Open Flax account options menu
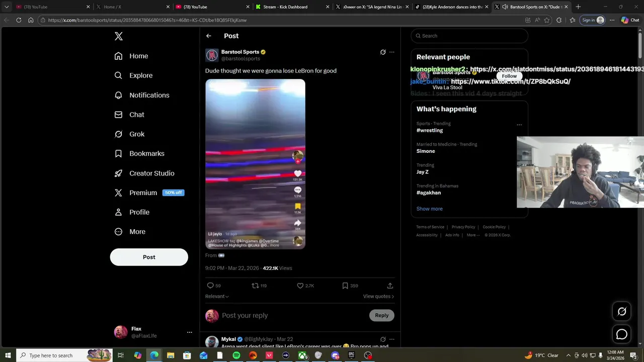The width and height of the screenshot is (644, 362). tap(190, 332)
